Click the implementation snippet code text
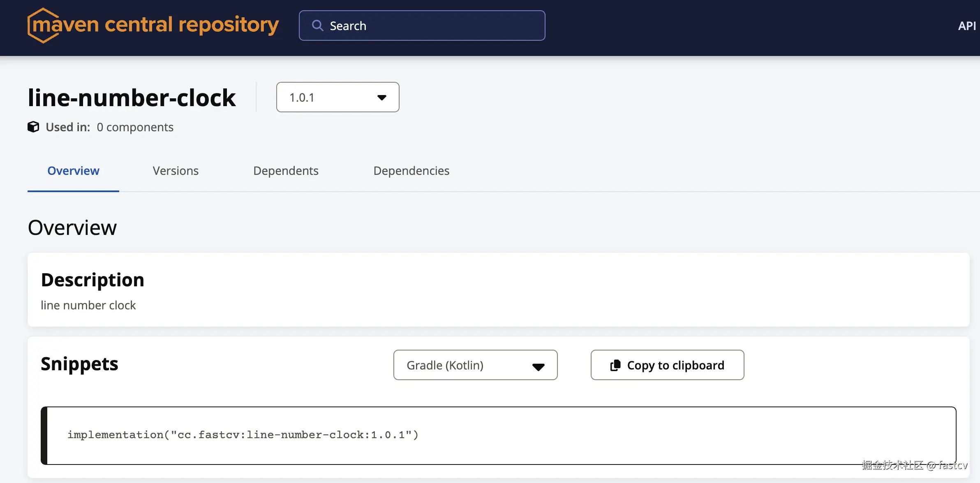980x483 pixels. (x=243, y=435)
